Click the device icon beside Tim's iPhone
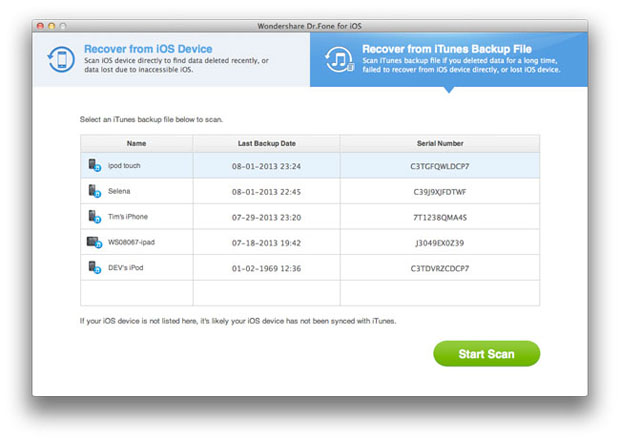The width and height of the screenshot is (620, 441). [x=95, y=216]
